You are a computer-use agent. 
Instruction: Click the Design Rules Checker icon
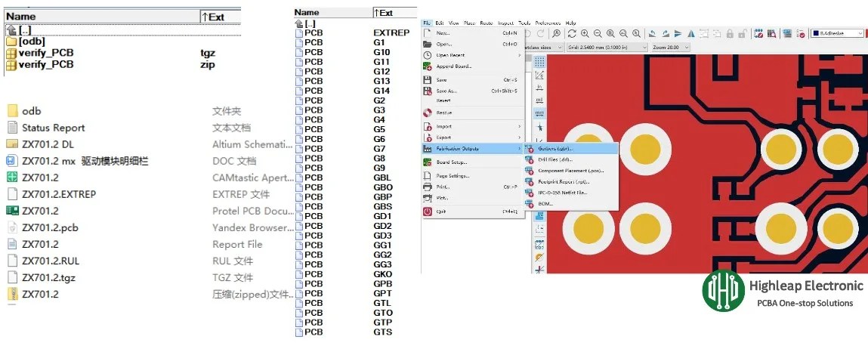click(801, 34)
